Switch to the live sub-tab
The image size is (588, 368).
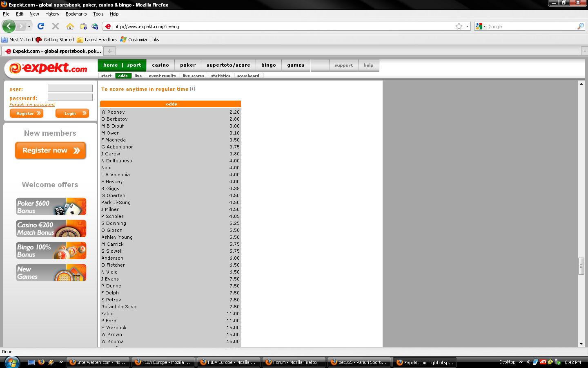click(138, 76)
